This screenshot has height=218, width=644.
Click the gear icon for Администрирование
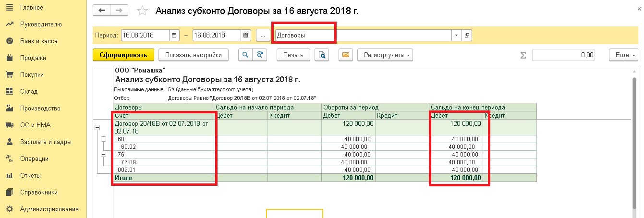[x=9, y=209]
